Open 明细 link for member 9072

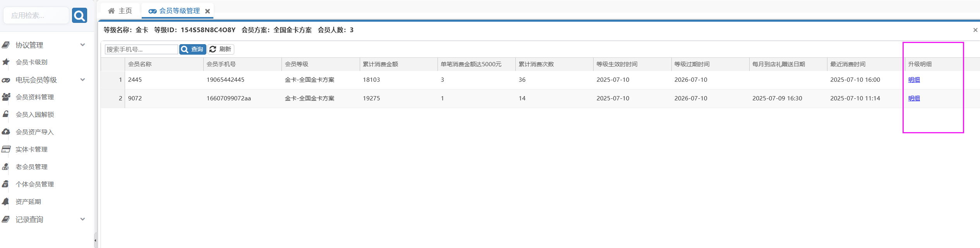pos(914,98)
